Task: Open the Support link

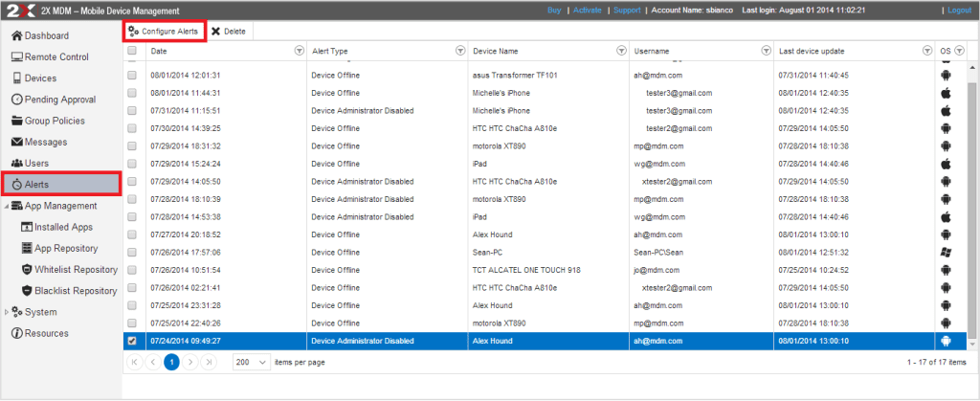Action: (627, 11)
